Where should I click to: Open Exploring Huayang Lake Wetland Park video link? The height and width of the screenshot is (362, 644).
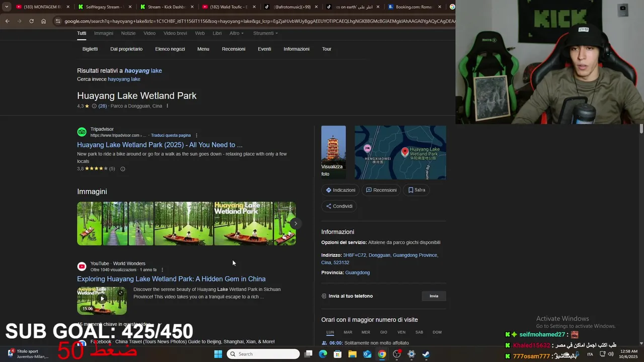[x=171, y=279]
